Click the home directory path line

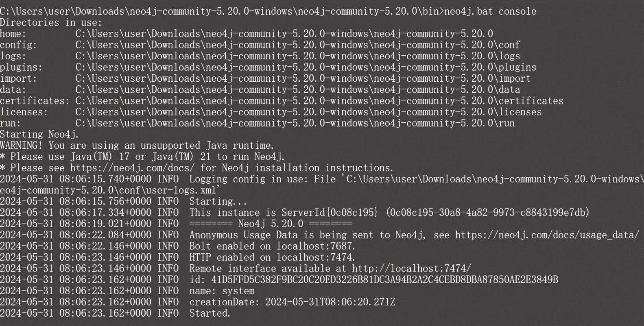pyautogui.click(x=284, y=34)
